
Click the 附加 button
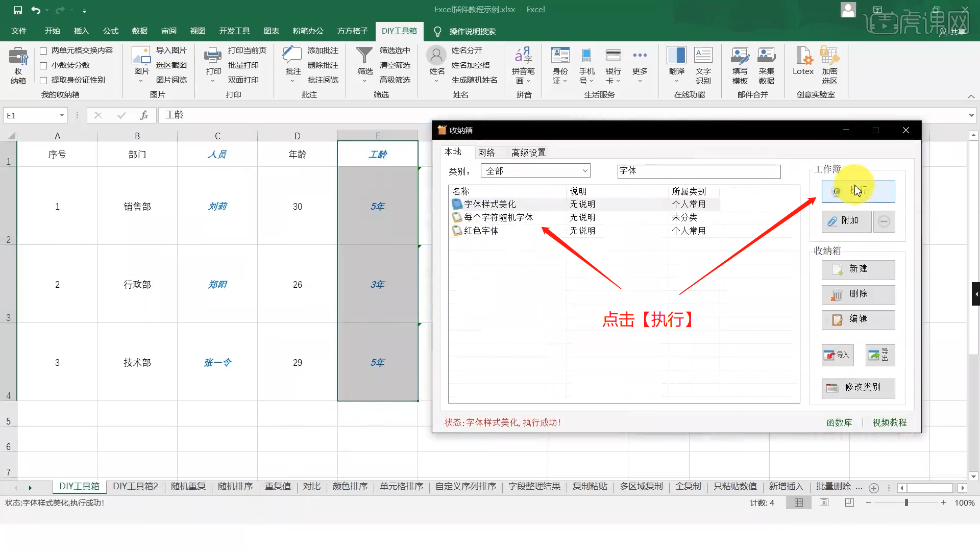[x=846, y=221]
